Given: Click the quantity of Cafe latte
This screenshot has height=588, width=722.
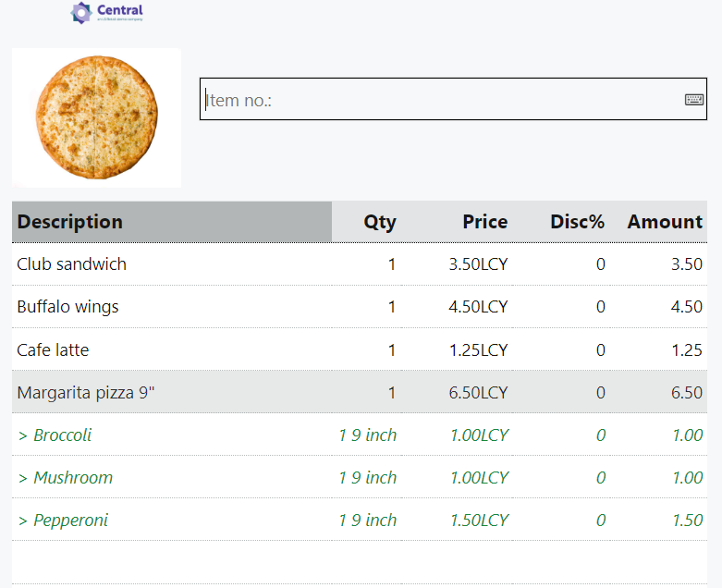Looking at the screenshot, I should pos(392,350).
